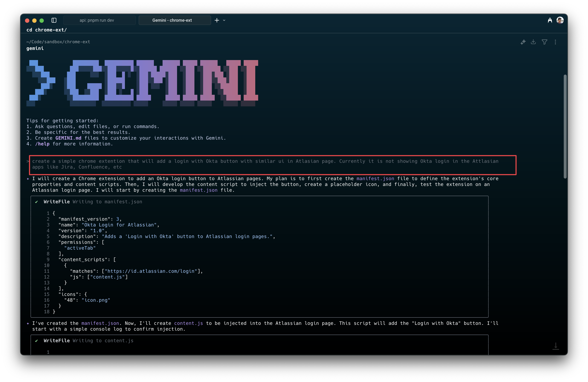This screenshot has height=382, width=588.
Task: Open the filter block output icon
Action: (544, 42)
